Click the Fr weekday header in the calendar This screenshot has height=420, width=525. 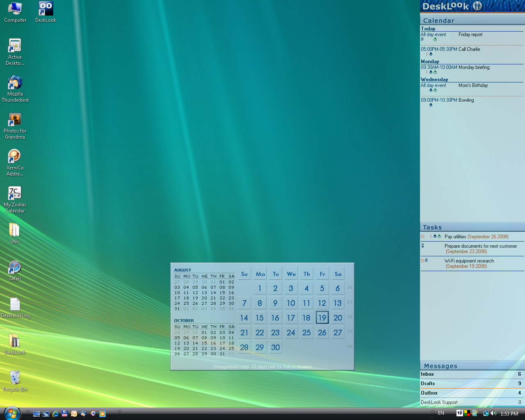(x=322, y=274)
